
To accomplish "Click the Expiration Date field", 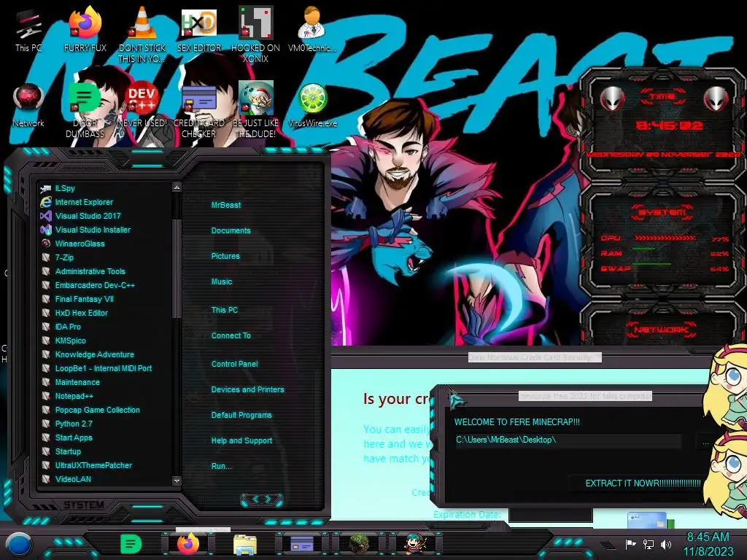I will tap(550, 514).
